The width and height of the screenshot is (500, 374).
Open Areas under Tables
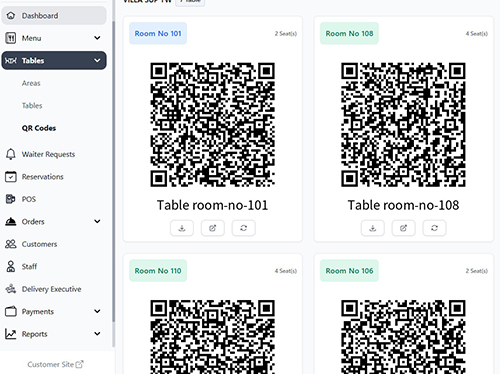click(x=31, y=83)
